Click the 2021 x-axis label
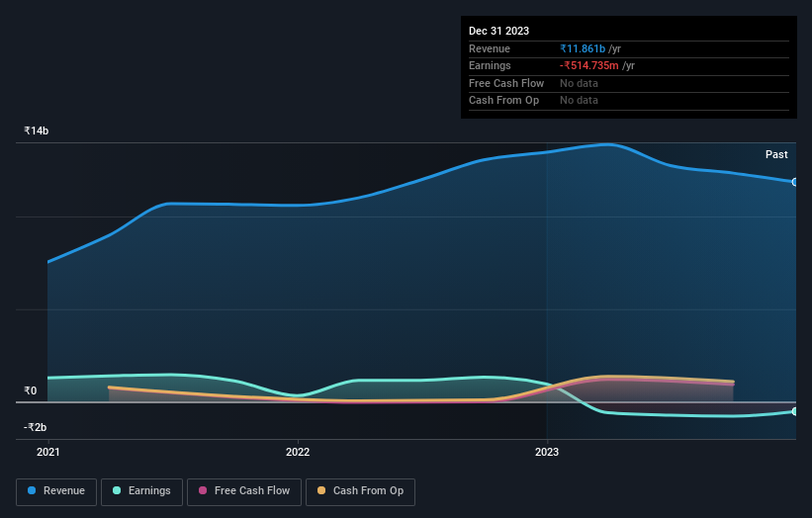The height and width of the screenshot is (518, 812). [48, 453]
